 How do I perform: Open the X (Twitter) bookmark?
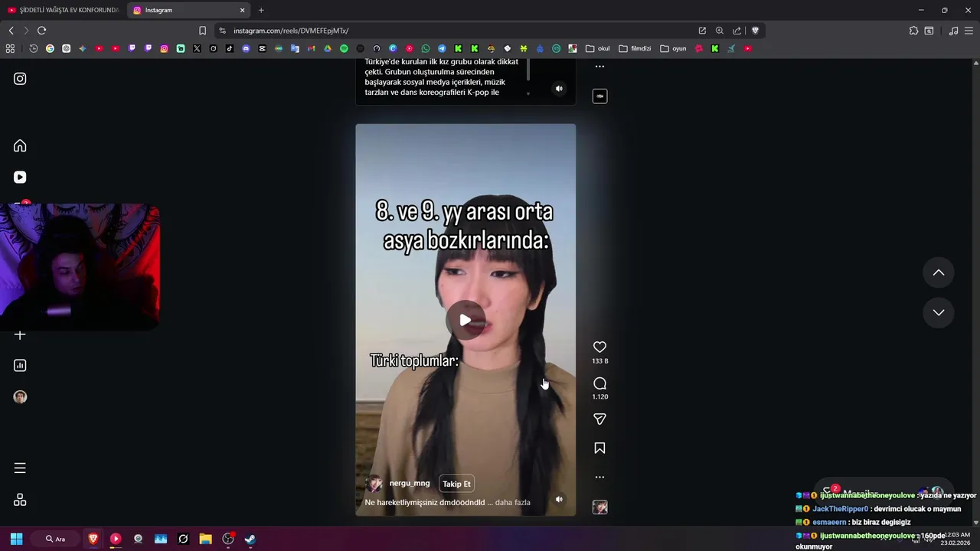pyautogui.click(x=197, y=48)
